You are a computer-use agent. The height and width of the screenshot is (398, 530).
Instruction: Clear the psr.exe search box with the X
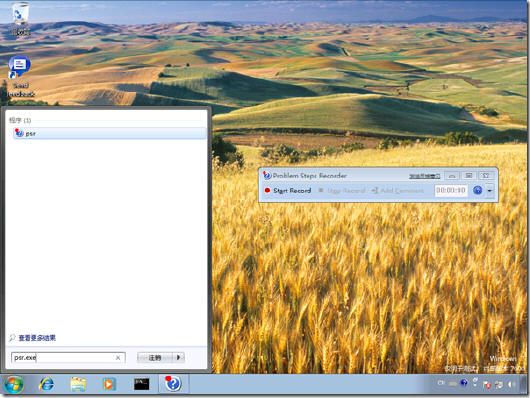tap(118, 357)
